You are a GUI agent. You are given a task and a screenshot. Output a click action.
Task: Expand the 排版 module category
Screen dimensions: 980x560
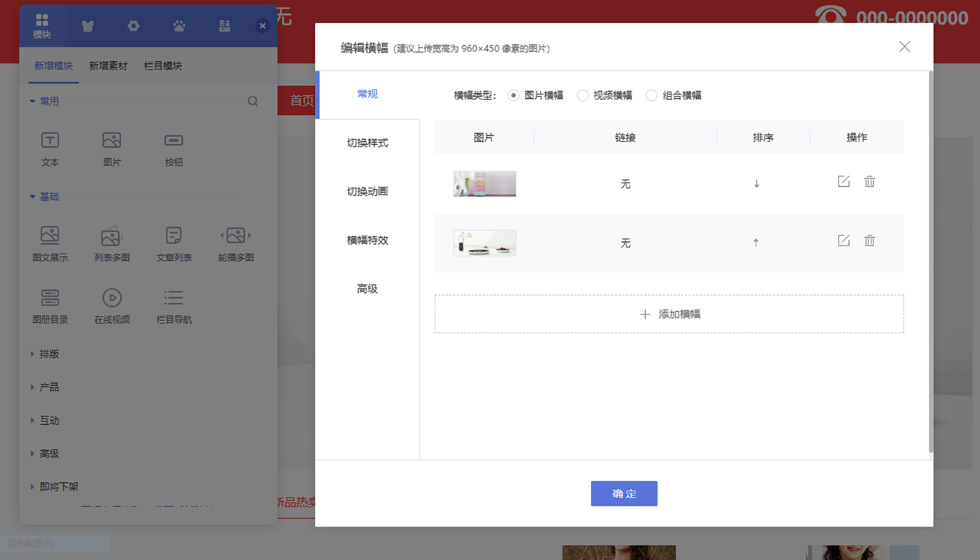[49, 354]
